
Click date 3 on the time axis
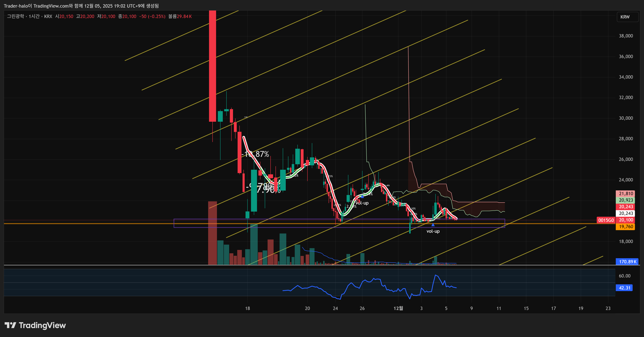click(422, 308)
